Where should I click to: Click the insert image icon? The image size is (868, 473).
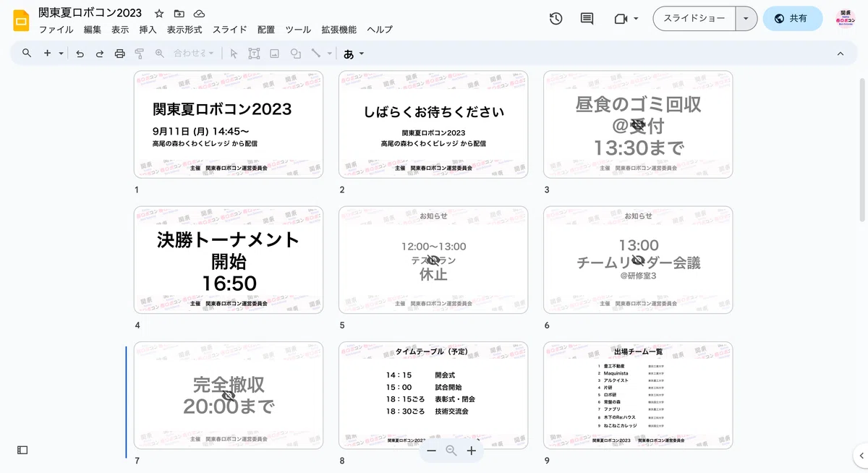point(274,54)
